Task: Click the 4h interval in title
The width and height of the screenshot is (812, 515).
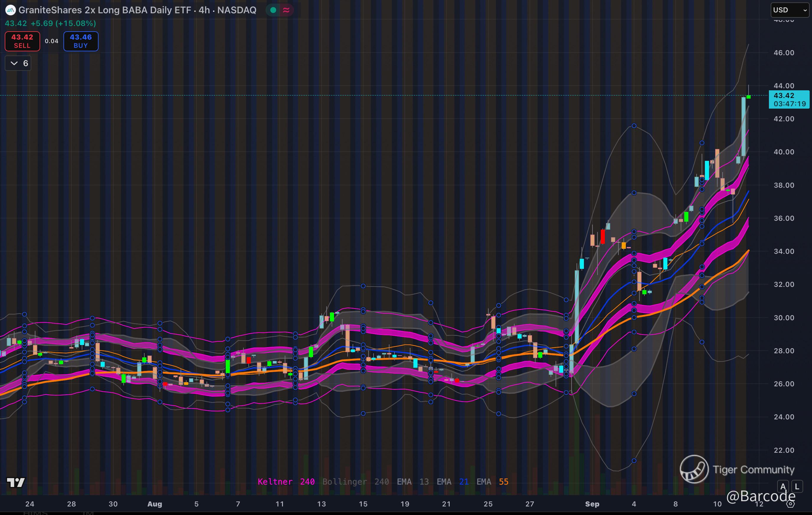Action: coord(204,10)
